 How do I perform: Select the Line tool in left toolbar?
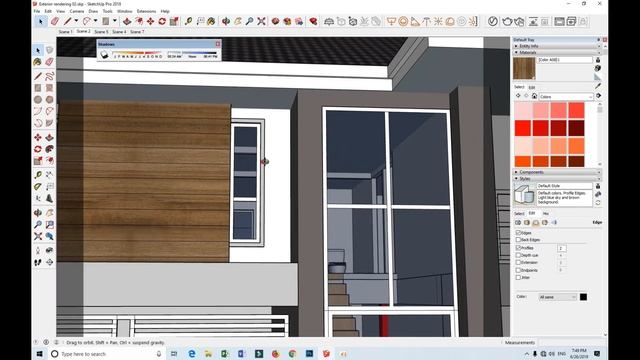[x=38, y=76]
